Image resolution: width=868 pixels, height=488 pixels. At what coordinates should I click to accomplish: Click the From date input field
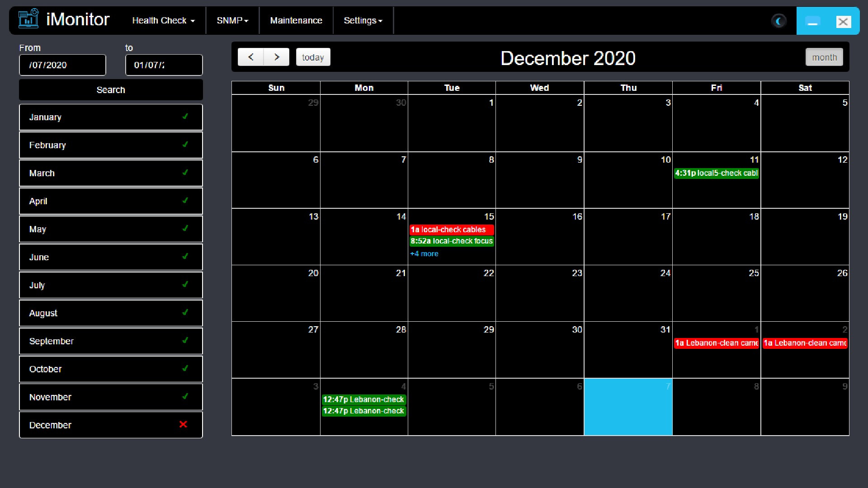[x=62, y=65]
